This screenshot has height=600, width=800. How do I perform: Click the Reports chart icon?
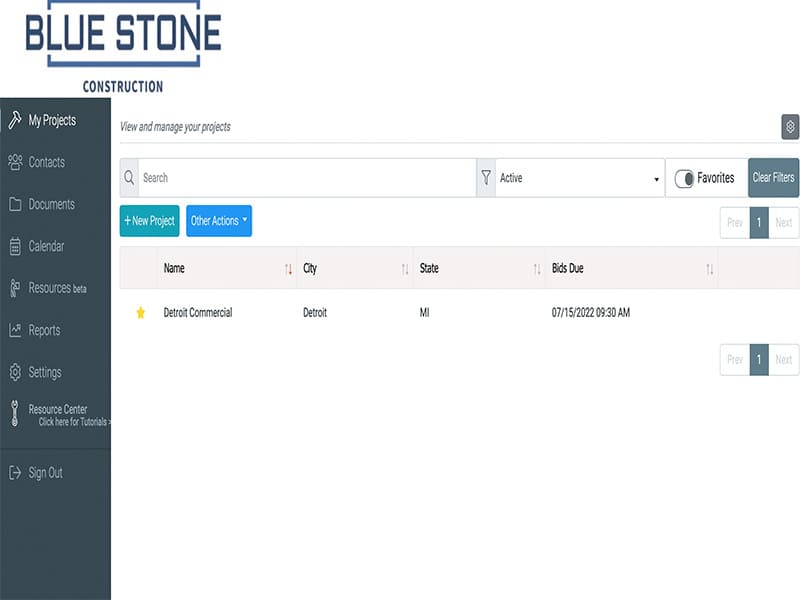tap(15, 330)
